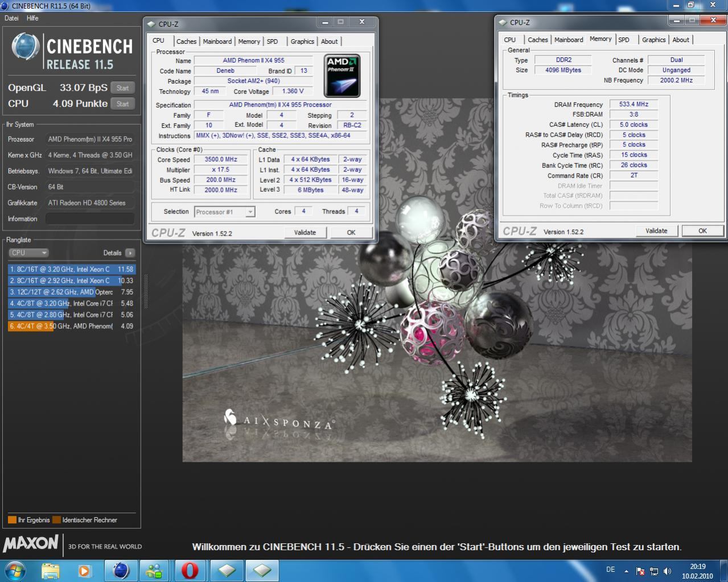Open the Hilfe menu
Image resolution: width=728 pixels, height=582 pixels.
click(32, 18)
